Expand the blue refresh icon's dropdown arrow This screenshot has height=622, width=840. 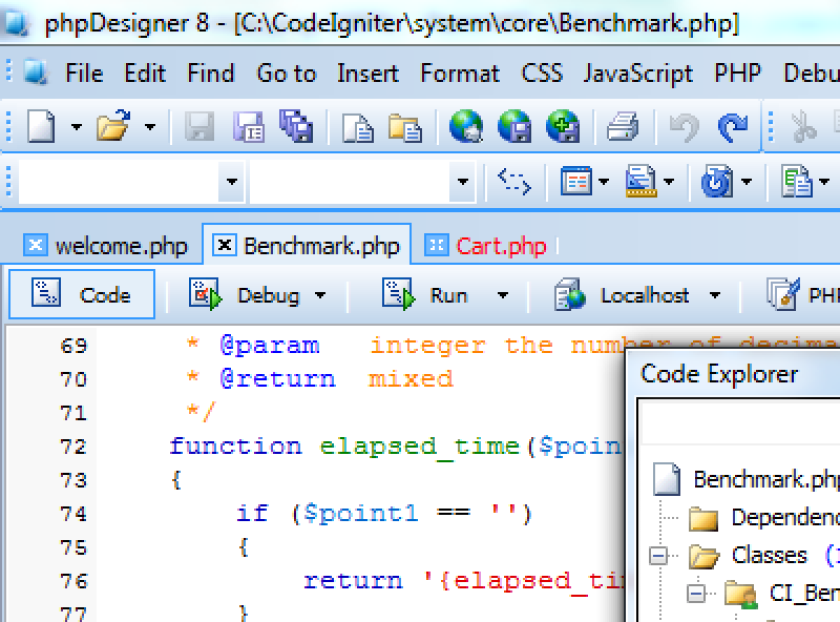tap(746, 182)
